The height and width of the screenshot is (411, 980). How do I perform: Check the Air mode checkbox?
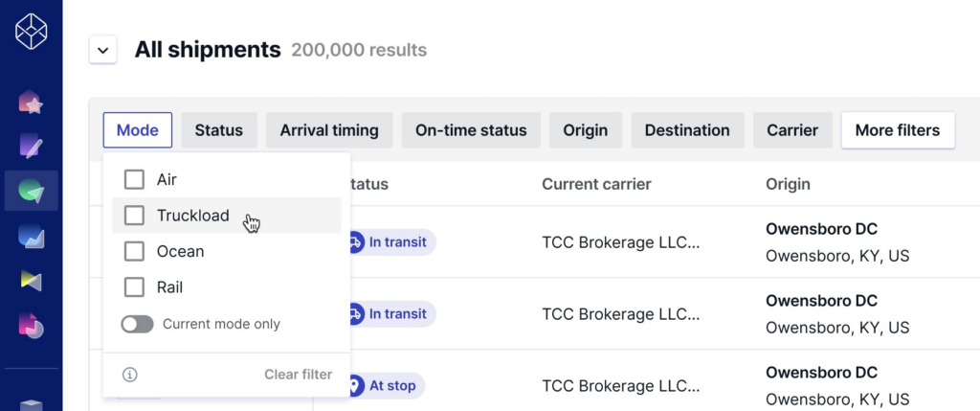coord(134,179)
